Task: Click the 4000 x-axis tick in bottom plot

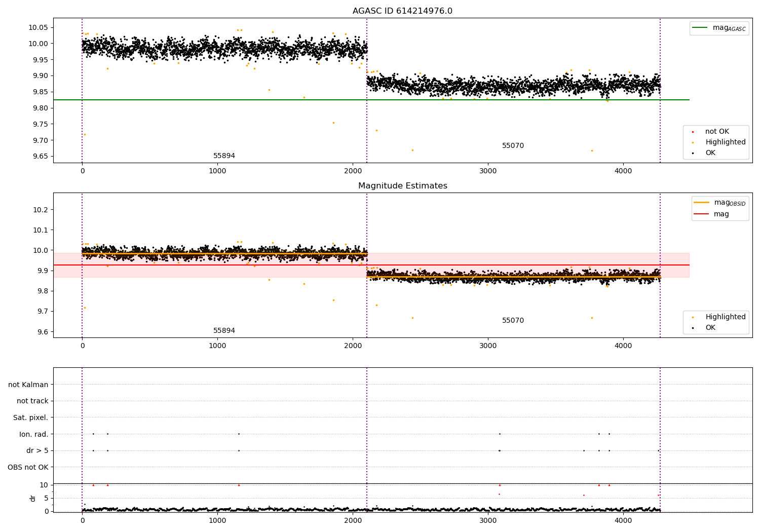Action: [623, 520]
